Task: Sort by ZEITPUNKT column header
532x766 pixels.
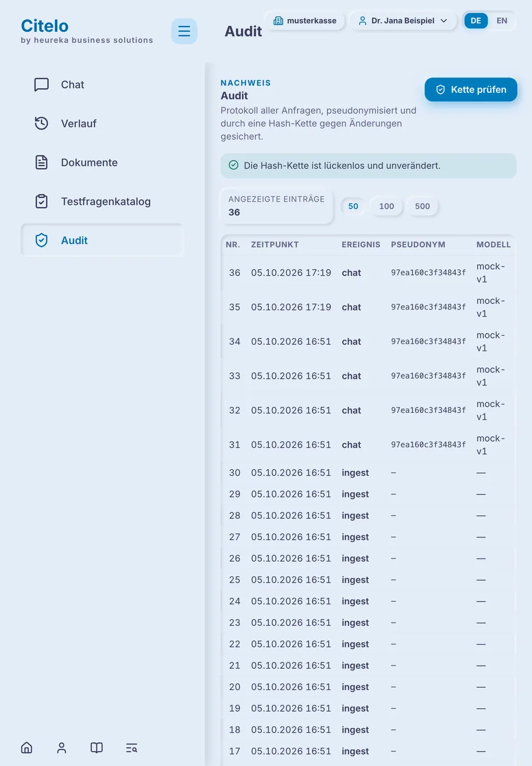Action: click(275, 244)
